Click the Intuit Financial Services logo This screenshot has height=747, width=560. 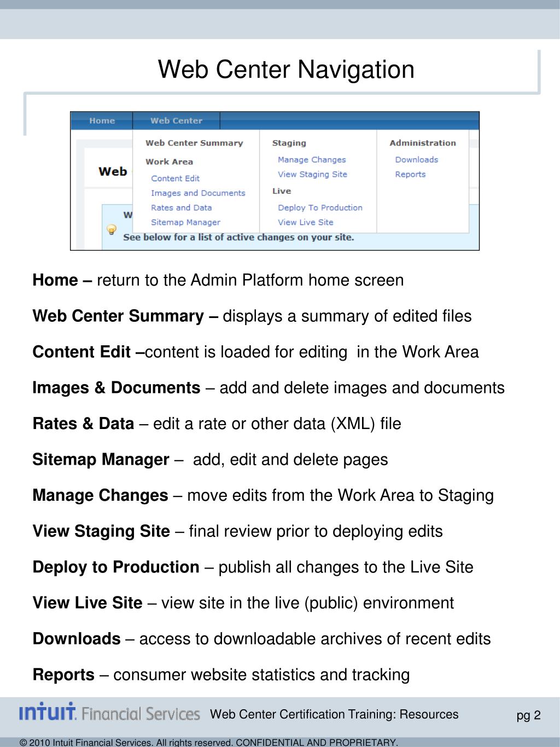coord(110,713)
